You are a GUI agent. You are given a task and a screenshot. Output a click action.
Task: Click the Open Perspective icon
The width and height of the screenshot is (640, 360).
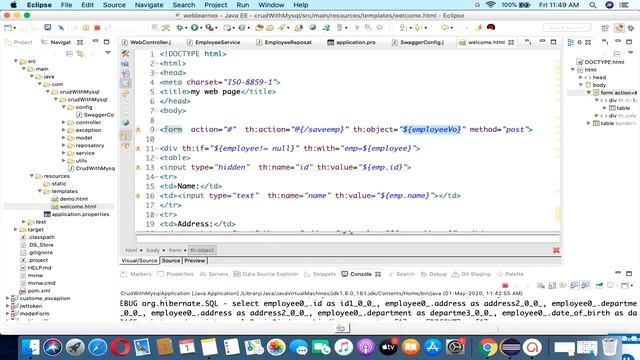click(x=605, y=28)
